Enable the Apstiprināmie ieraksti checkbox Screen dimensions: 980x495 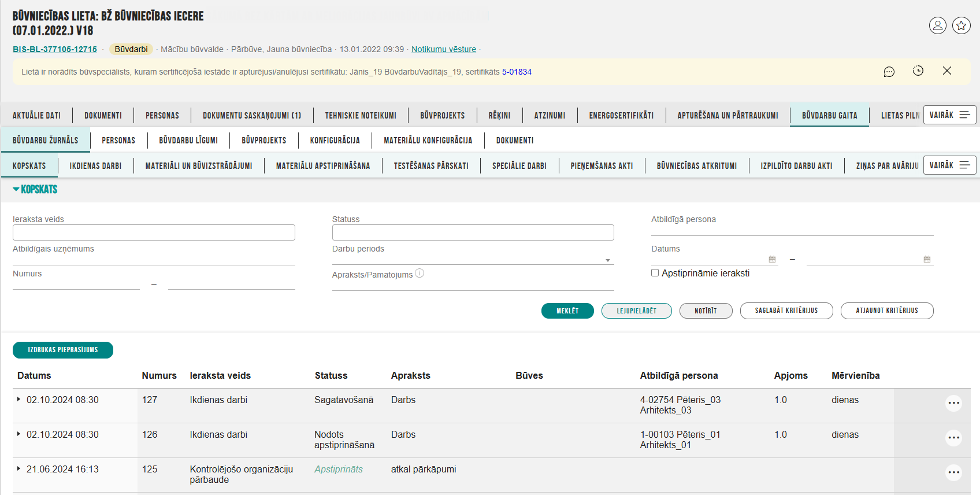click(x=655, y=273)
